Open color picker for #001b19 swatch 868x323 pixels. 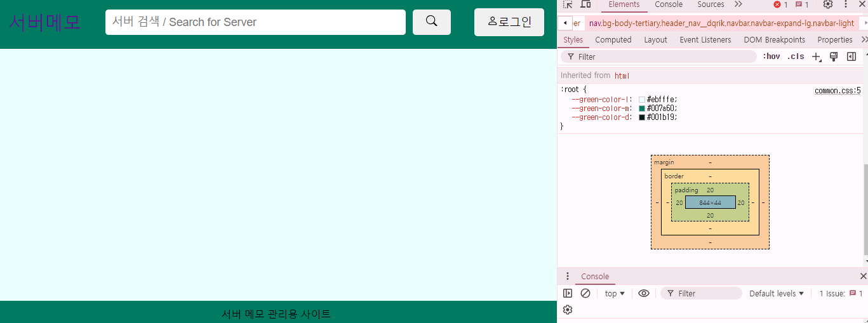coord(642,117)
